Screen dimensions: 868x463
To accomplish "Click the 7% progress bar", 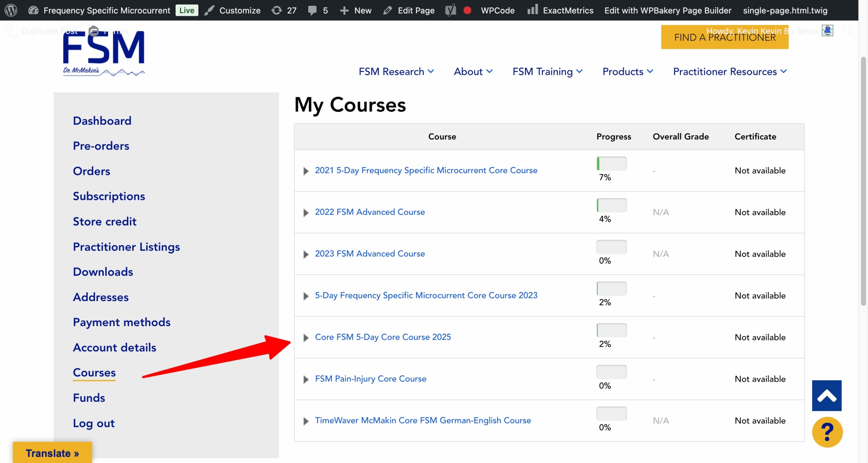I will click(611, 164).
